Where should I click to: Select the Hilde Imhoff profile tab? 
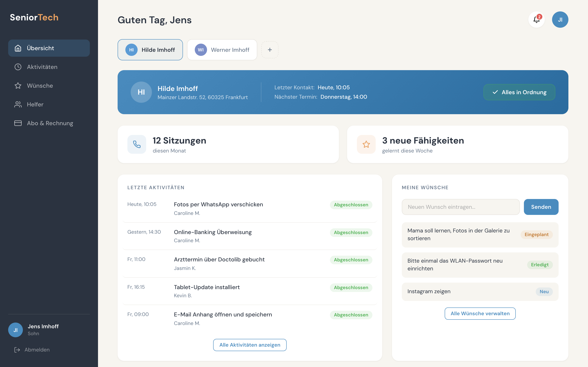[150, 50]
